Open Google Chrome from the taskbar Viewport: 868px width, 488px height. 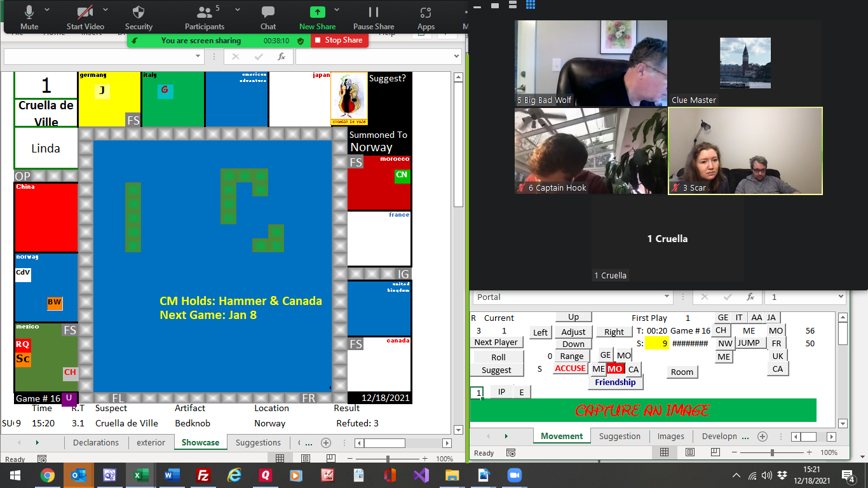(x=48, y=475)
